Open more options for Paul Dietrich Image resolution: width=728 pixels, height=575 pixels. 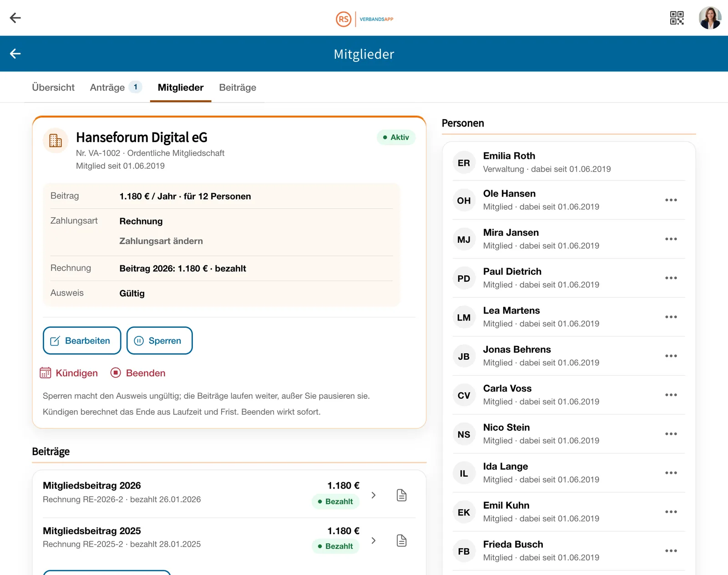click(671, 278)
